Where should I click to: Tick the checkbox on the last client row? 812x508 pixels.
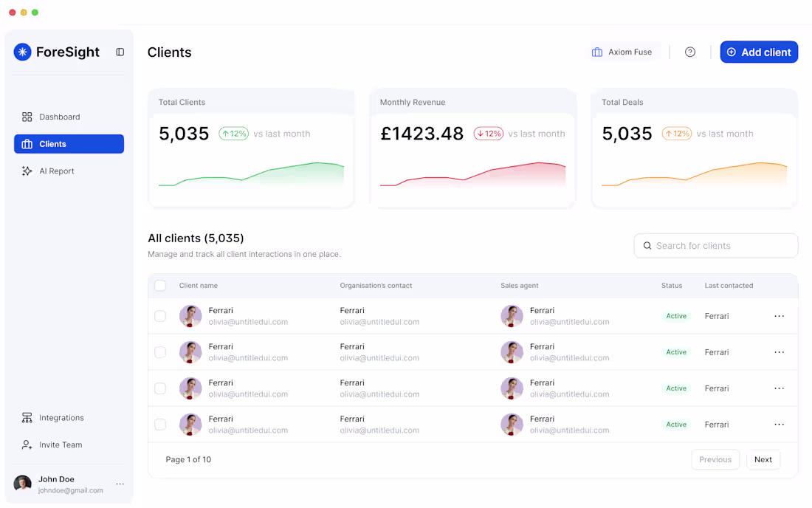click(160, 424)
